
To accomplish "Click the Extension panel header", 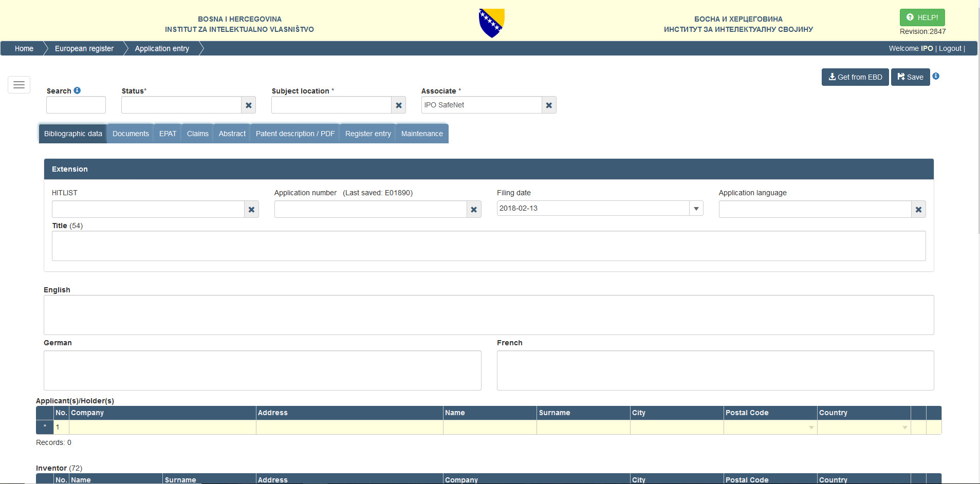I will point(489,169).
